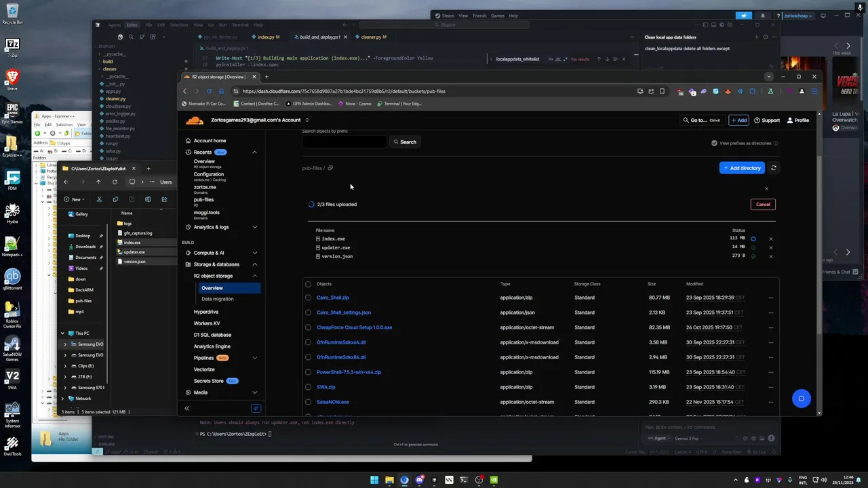The image size is (868, 488).
Task: Click the Windows Start button
Action: (x=374, y=480)
